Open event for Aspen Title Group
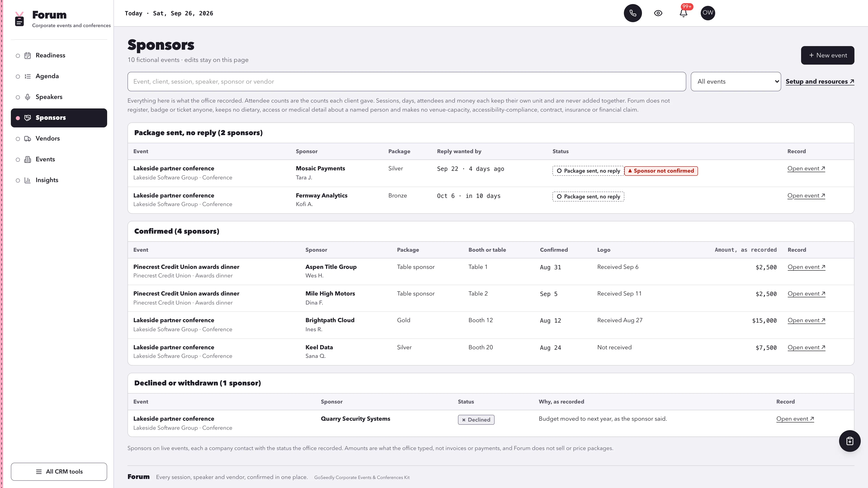868x488 pixels. pyautogui.click(x=806, y=267)
